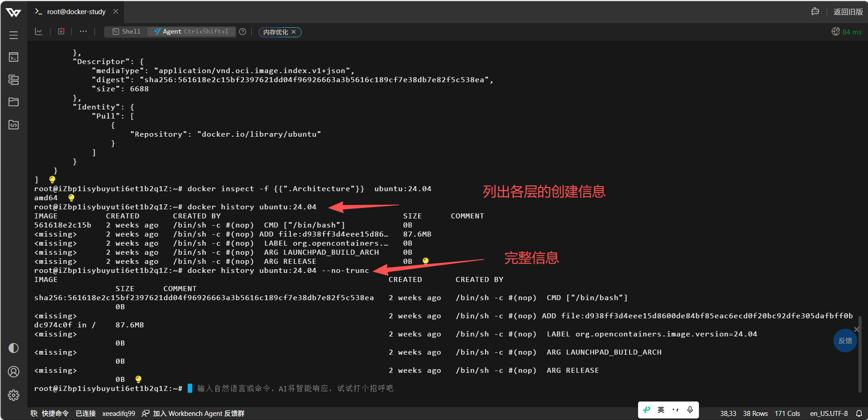This screenshot has height=420, width=868.
Task: Open the user account icon
Action: pos(14,372)
